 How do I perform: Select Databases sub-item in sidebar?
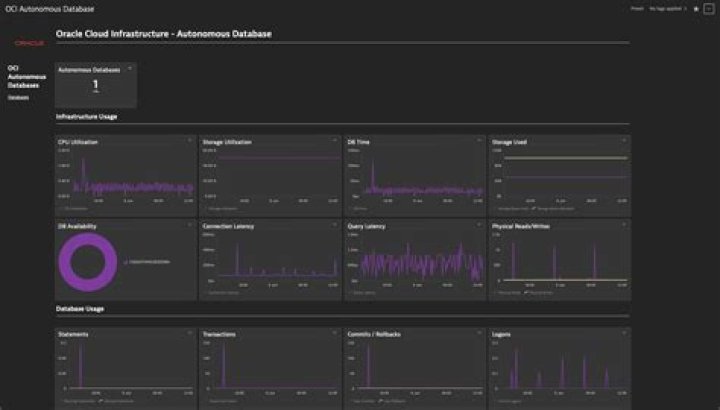tap(18, 98)
